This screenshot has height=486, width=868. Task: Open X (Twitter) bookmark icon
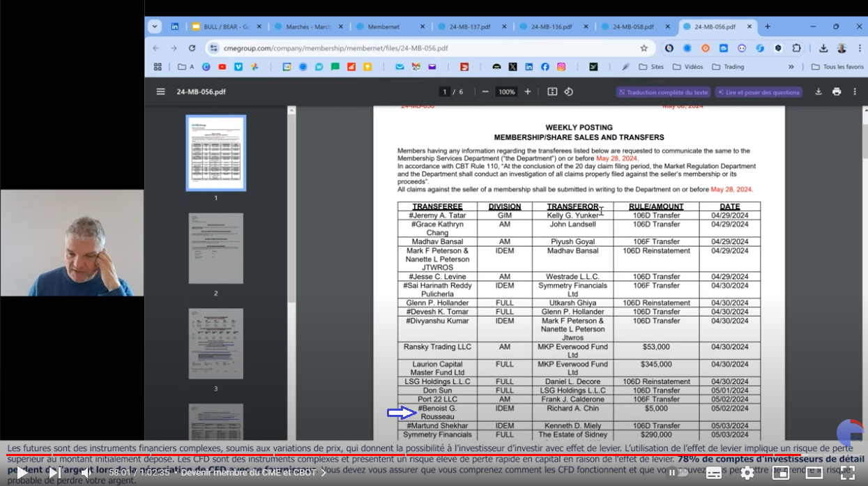coord(512,67)
